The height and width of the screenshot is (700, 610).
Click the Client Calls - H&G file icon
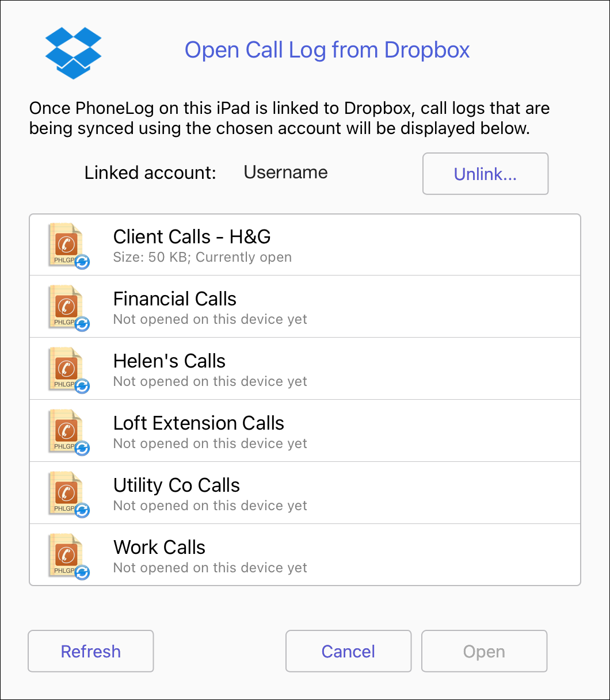click(69, 245)
